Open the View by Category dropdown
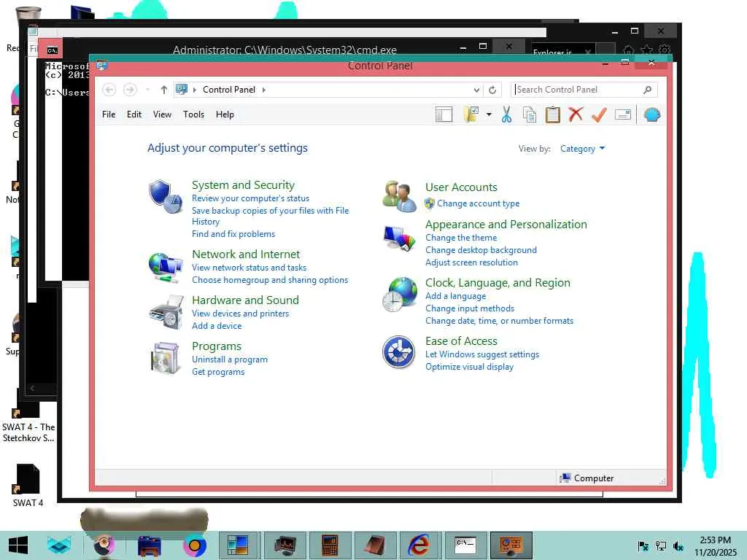The height and width of the screenshot is (560, 747). [582, 149]
